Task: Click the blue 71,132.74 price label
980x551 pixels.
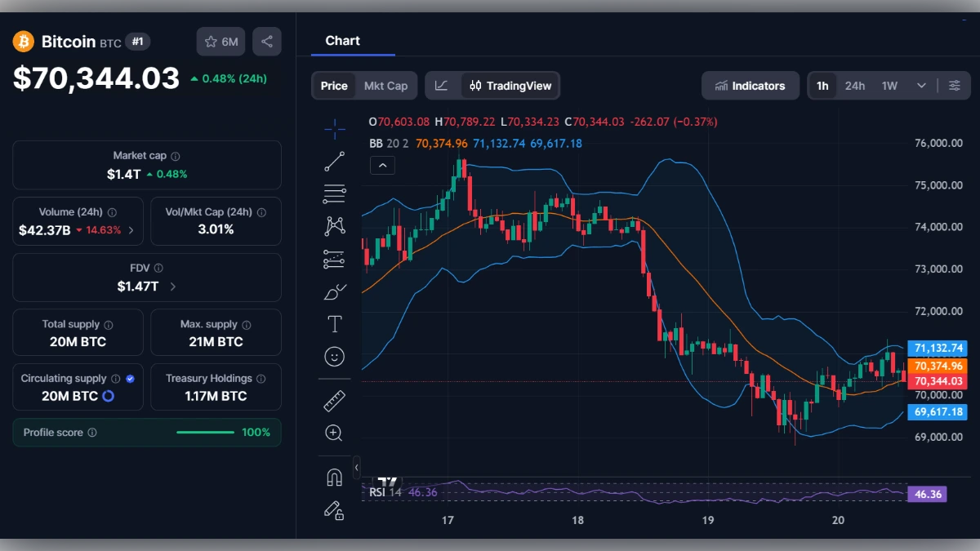Action: click(x=938, y=348)
